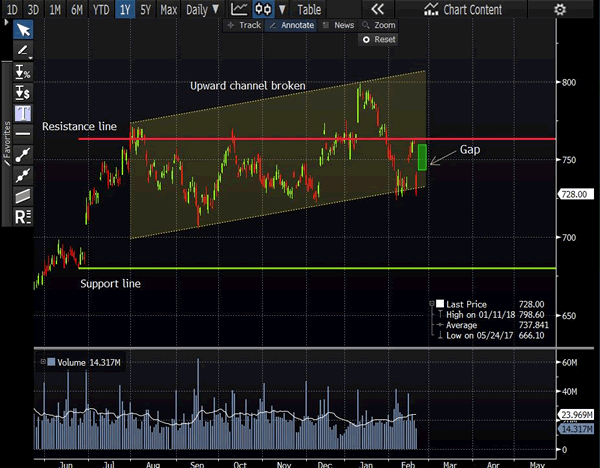The height and width of the screenshot is (468, 600).
Task: Click the Last Price legend label
Action: coord(466,304)
